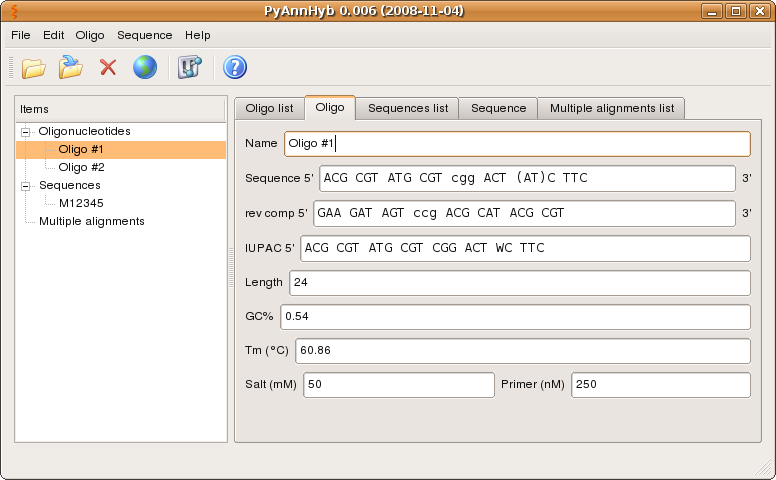Switch to the Sequences list tab
The height and width of the screenshot is (480, 776).
408,108
